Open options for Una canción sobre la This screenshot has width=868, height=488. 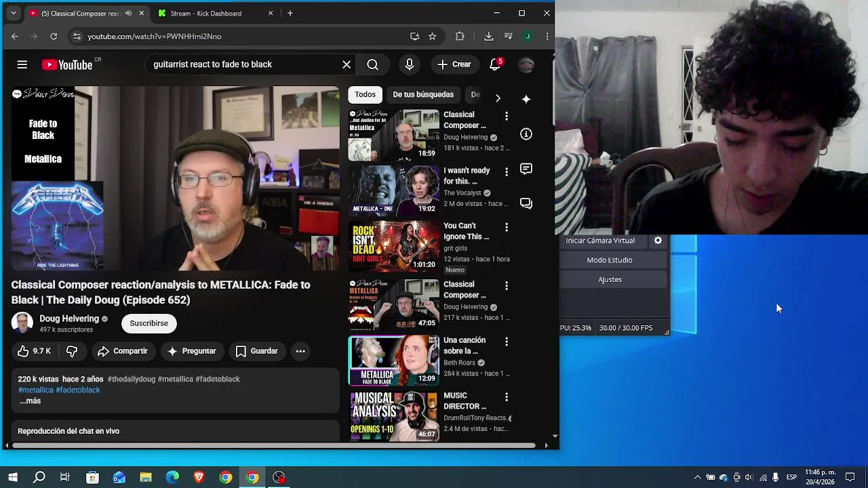pyautogui.click(x=506, y=342)
